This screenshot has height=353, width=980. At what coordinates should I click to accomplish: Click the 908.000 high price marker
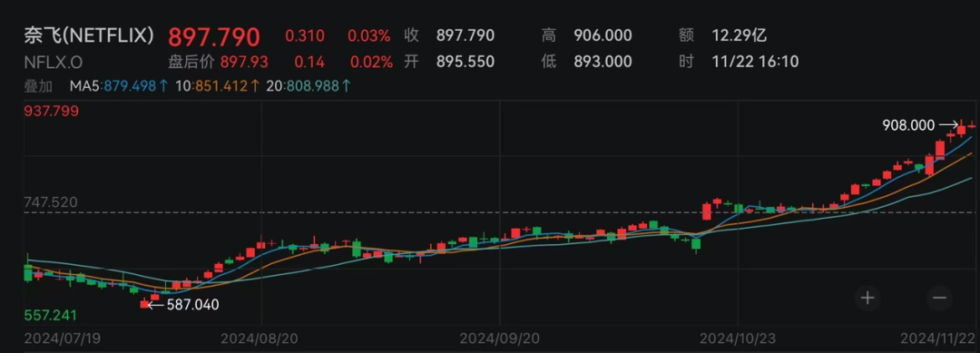(x=908, y=125)
